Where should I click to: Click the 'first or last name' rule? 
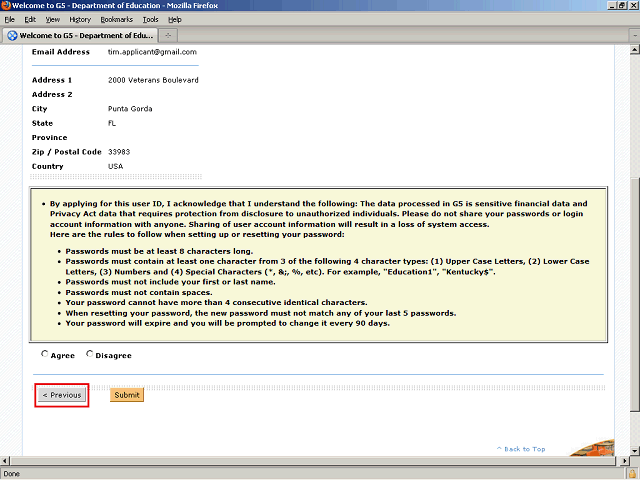pyautogui.click(x=170, y=282)
